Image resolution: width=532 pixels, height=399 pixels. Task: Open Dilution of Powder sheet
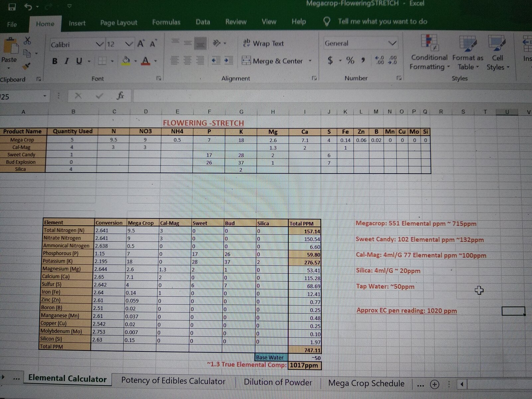pos(278,382)
